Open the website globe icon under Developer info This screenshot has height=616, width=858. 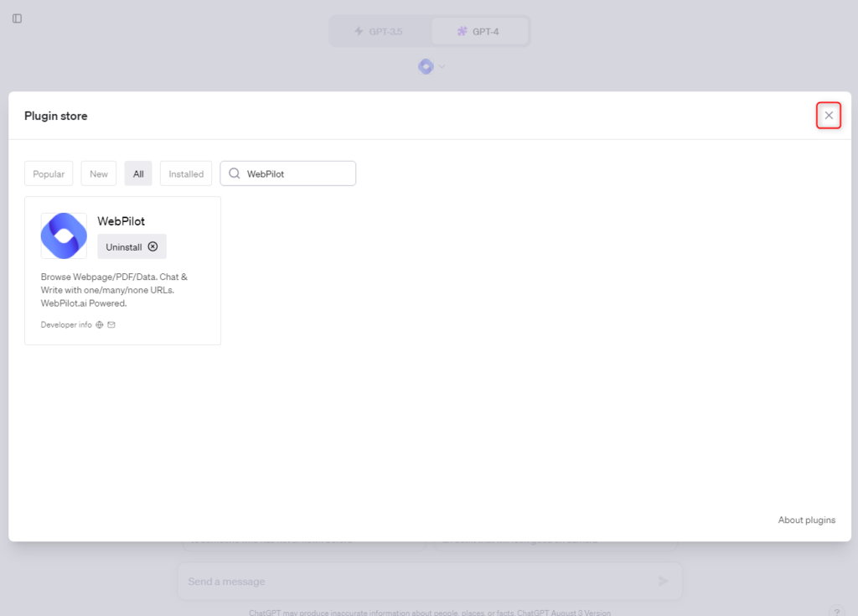100,324
